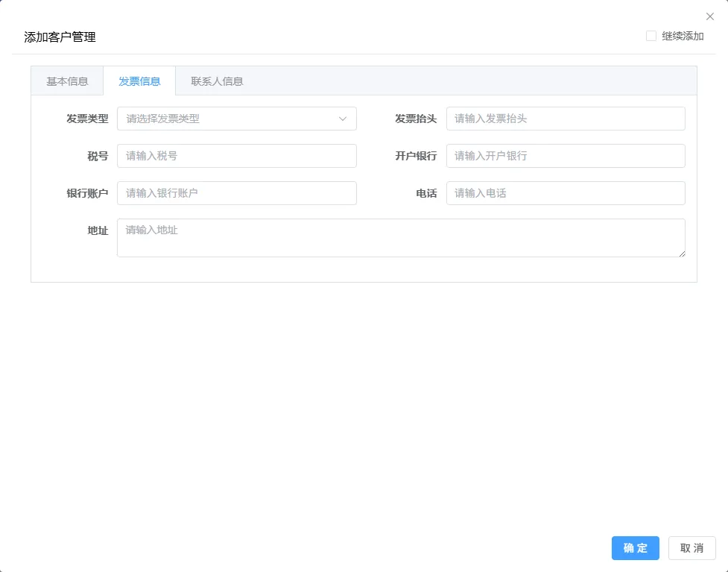Open the 请选择发票类型 dropdown
Image resolution: width=728 pixels, height=572 pixels.
tap(237, 119)
